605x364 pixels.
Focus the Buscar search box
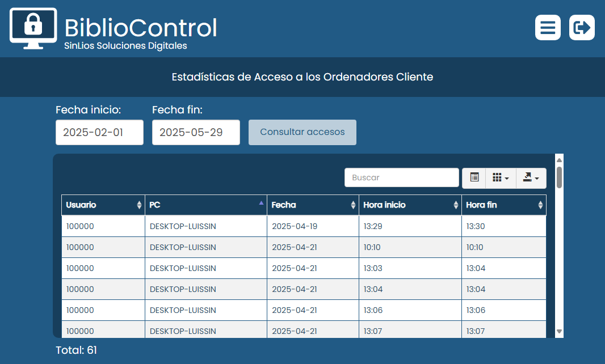click(401, 177)
